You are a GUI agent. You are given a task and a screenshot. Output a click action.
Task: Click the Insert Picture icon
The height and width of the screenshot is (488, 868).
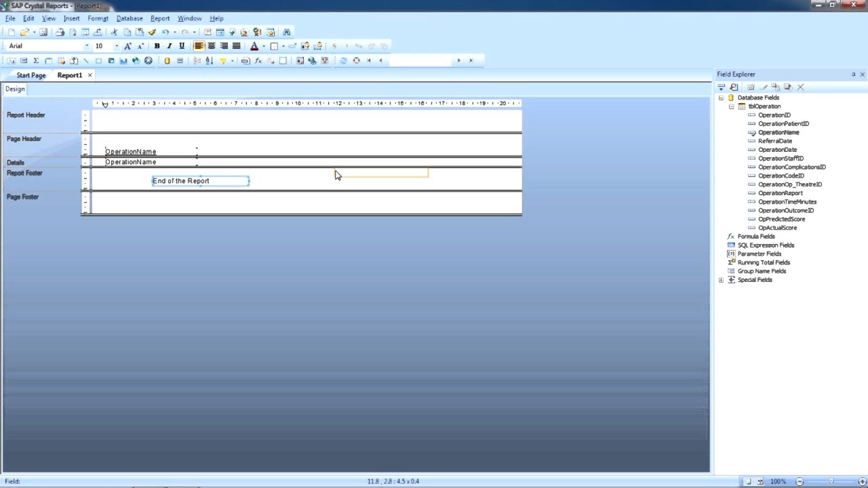coord(111,60)
